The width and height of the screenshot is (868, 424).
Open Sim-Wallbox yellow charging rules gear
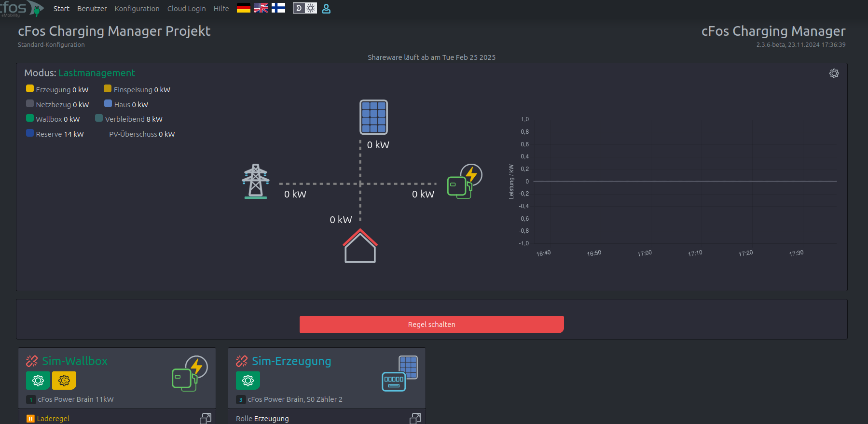pyautogui.click(x=64, y=381)
